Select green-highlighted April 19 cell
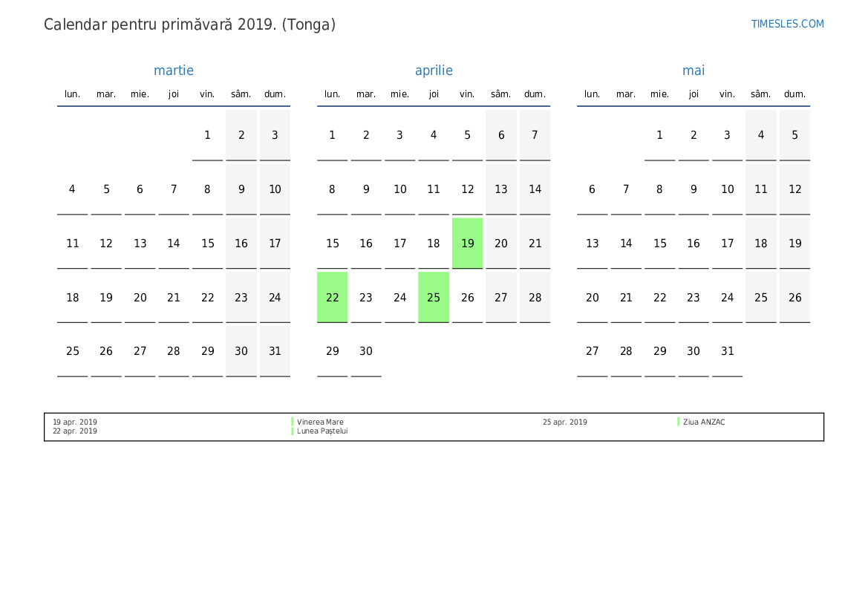The height and width of the screenshot is (614, 868). click(x=467, y=244)
